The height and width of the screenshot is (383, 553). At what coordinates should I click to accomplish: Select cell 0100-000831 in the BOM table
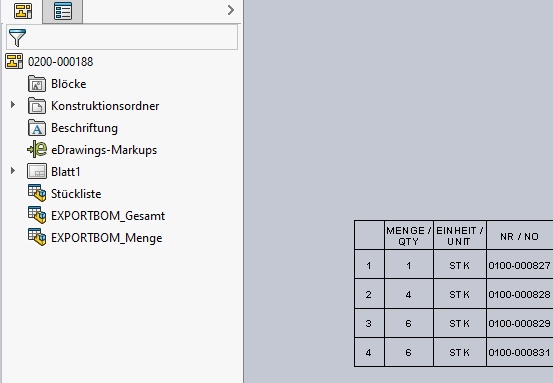tap(519, 352)
